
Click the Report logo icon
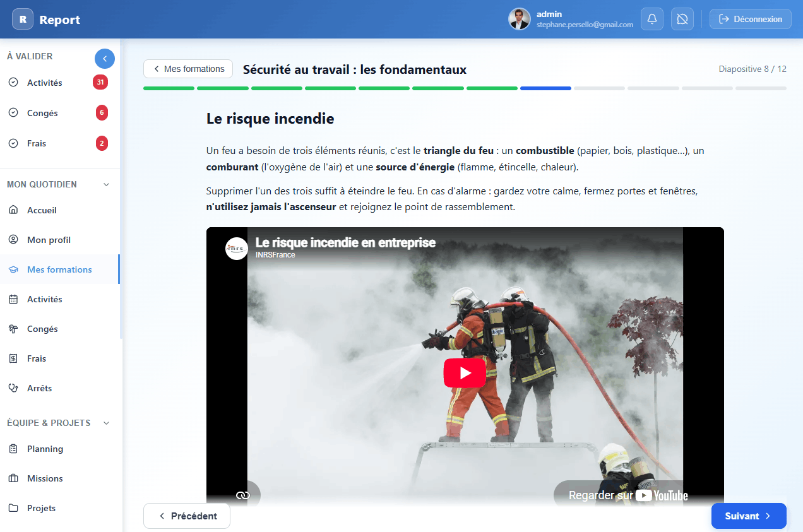coord(23,19)
